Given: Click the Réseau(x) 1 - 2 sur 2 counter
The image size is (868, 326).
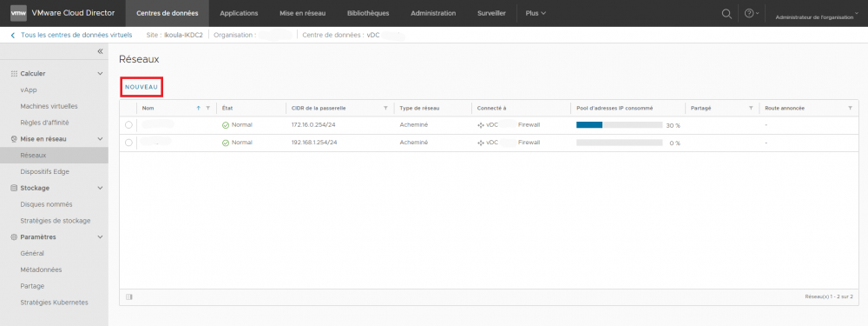Looking at the screenshot, I should (829, 296).
